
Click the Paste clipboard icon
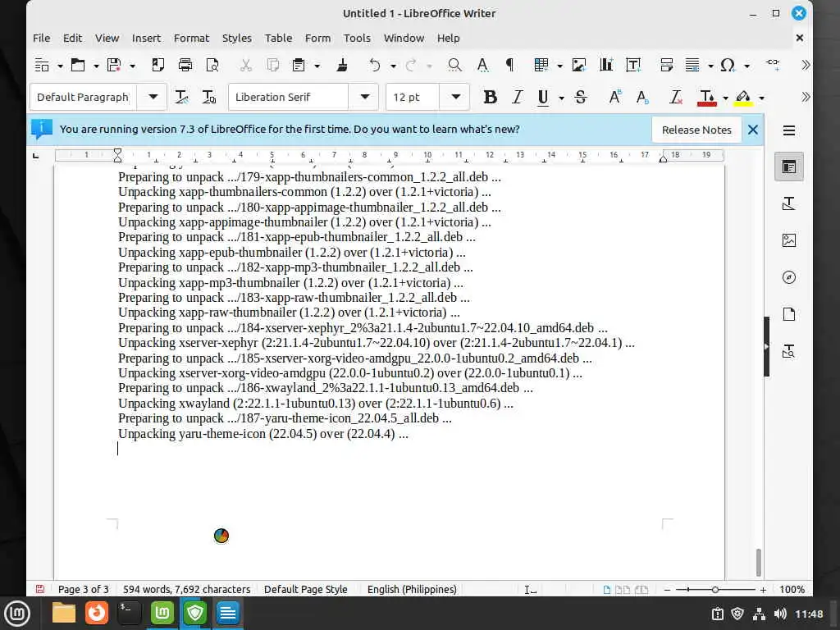(x=299, y=66)
